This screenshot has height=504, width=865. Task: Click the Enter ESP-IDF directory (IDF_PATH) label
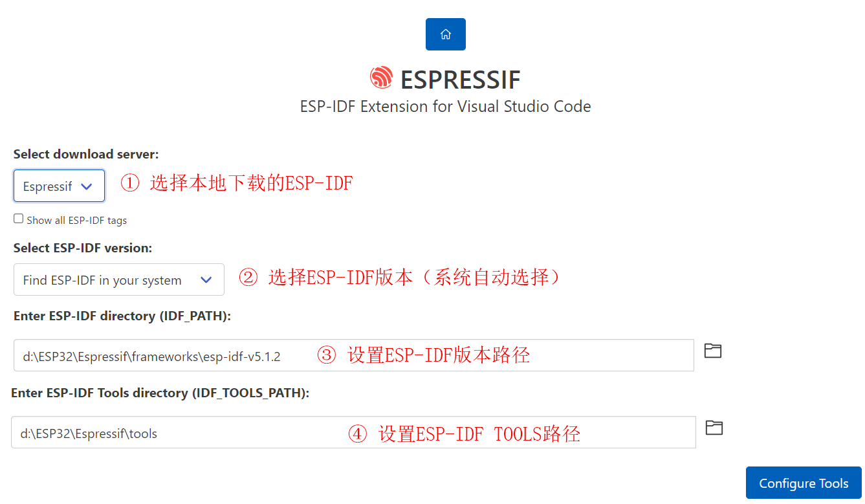click(x=122, y=316)
